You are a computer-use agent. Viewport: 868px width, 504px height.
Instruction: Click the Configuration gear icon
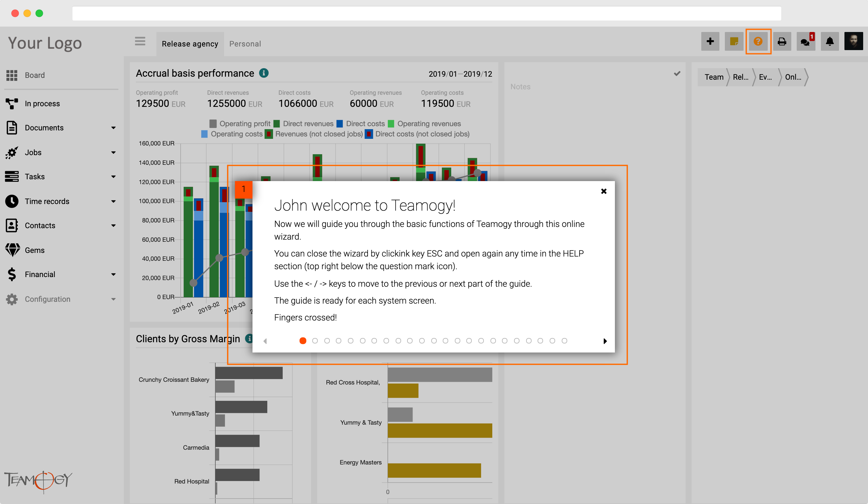(x=12, y=299)
